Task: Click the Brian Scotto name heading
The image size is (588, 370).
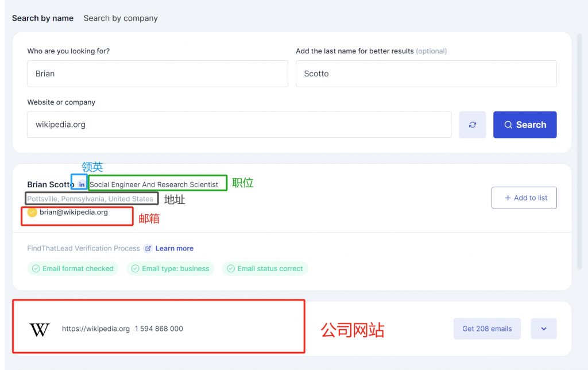Action: (x=51, y=184)
